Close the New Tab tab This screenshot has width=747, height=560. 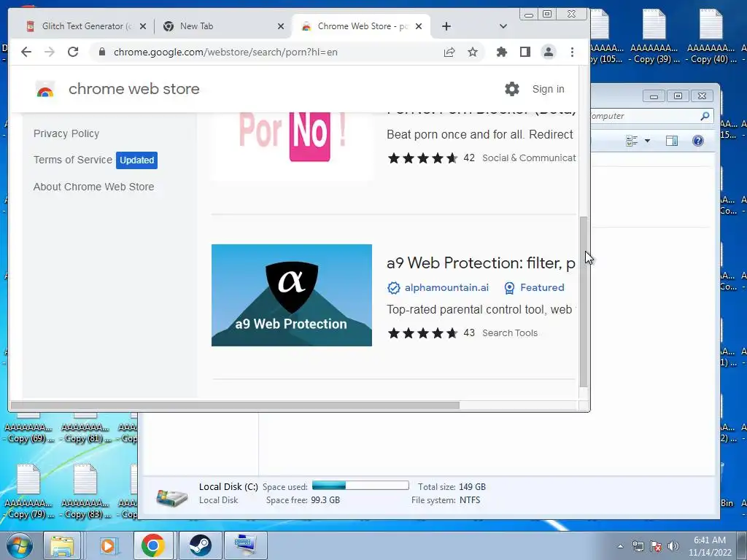[281, 27]
